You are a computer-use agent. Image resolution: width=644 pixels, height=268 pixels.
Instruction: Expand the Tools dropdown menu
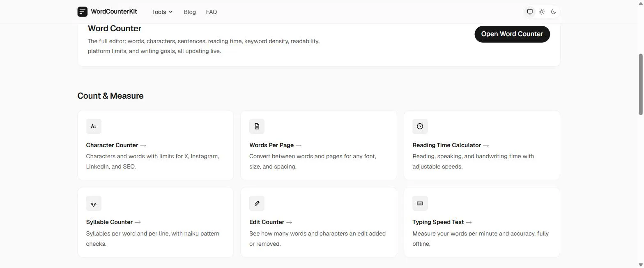pos(162,12)
